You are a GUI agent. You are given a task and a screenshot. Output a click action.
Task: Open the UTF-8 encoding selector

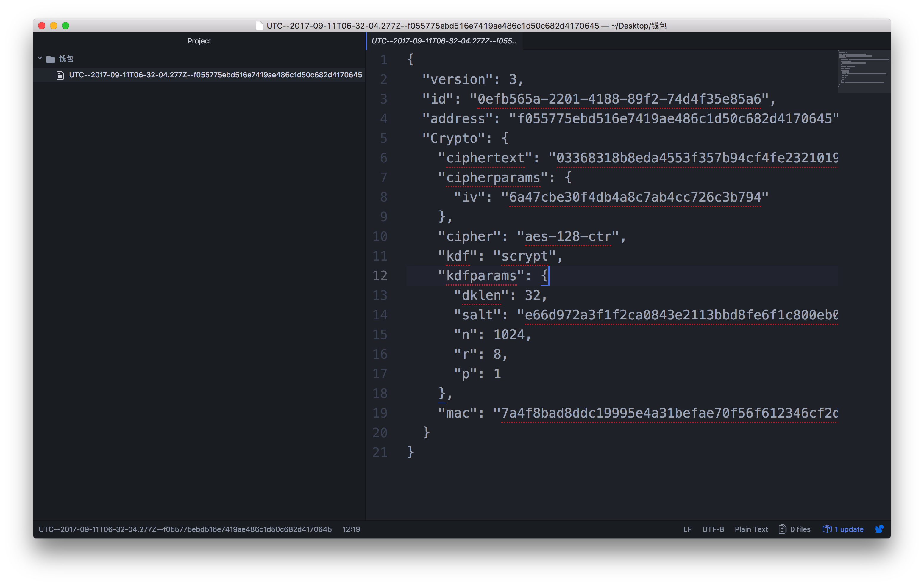(x=713, y=529)
